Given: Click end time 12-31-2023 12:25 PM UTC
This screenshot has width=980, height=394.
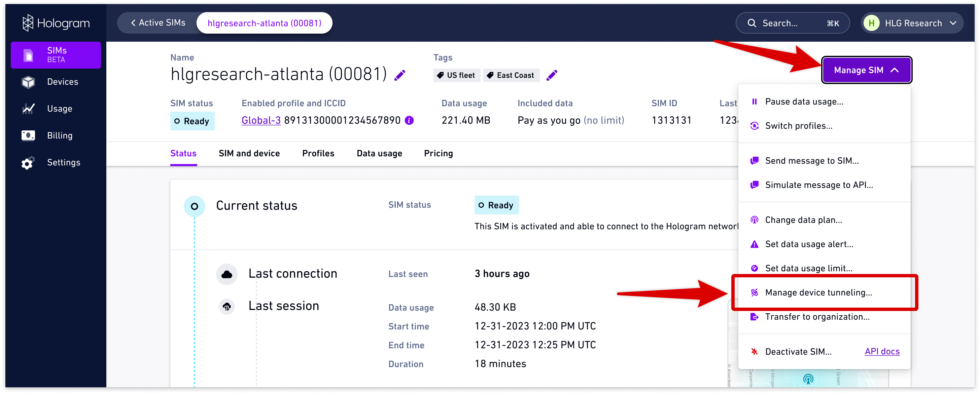Looking at the screenshot, I should coord(535,345).
